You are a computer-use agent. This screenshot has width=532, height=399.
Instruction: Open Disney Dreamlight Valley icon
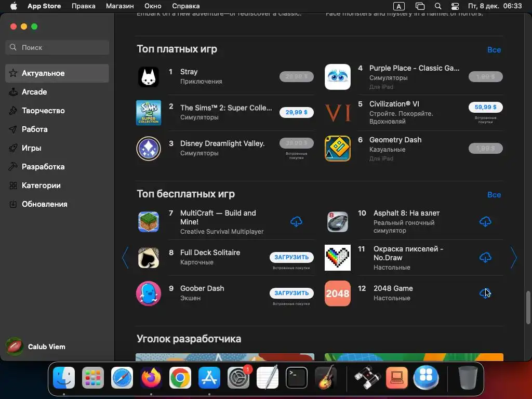[149, 148]
